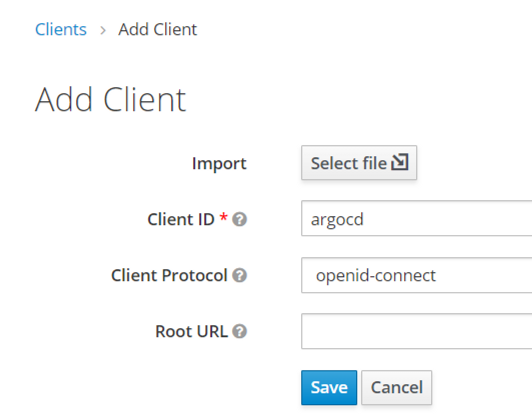Go back to Clients via breadcrumb link
This screenshot has width=532, height=418.
[x=61, y=29]
